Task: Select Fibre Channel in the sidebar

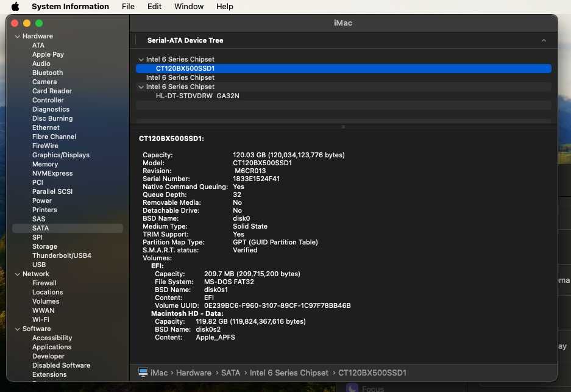Action: click(x=54, y=137)
